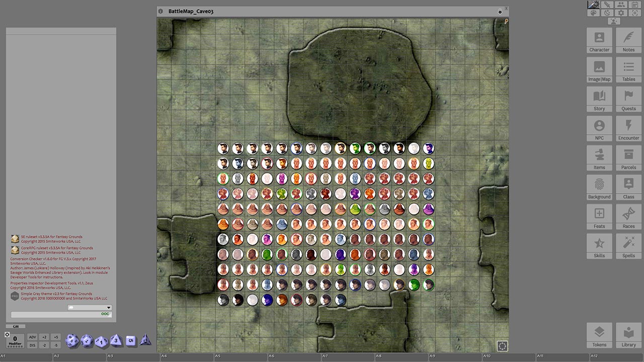Open the Calendar icon in top toolbar
Screen dimensions: 644x362
(x=635, y=5)
